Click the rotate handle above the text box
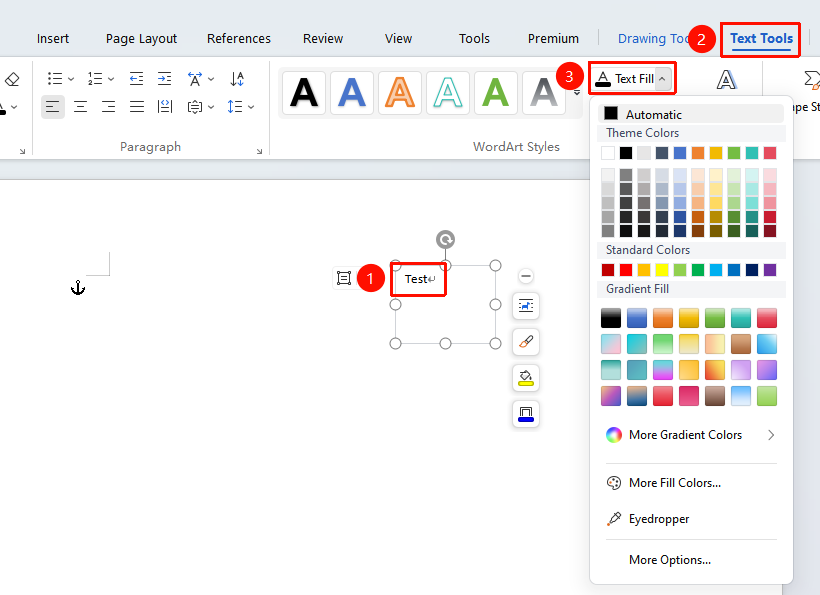The width and height of the screenshot is (820, 595). click(445, 239)
